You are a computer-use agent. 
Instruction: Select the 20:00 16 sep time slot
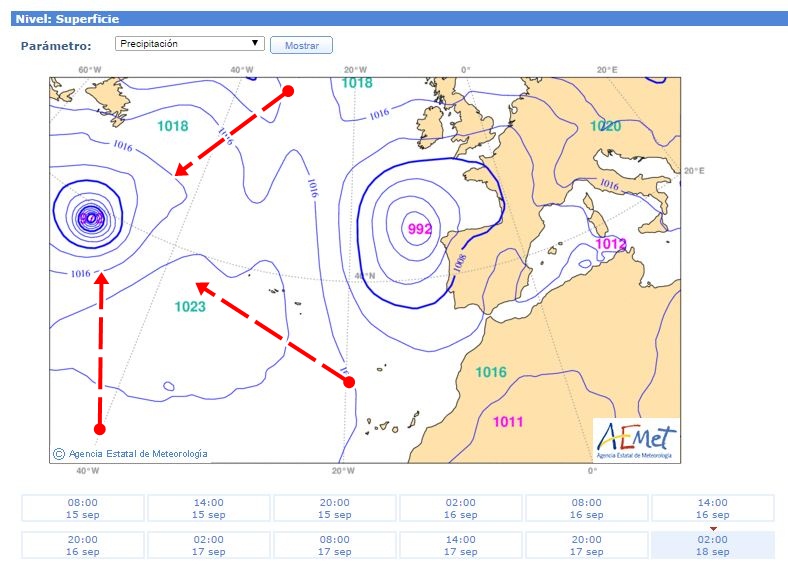click(83, 545)
